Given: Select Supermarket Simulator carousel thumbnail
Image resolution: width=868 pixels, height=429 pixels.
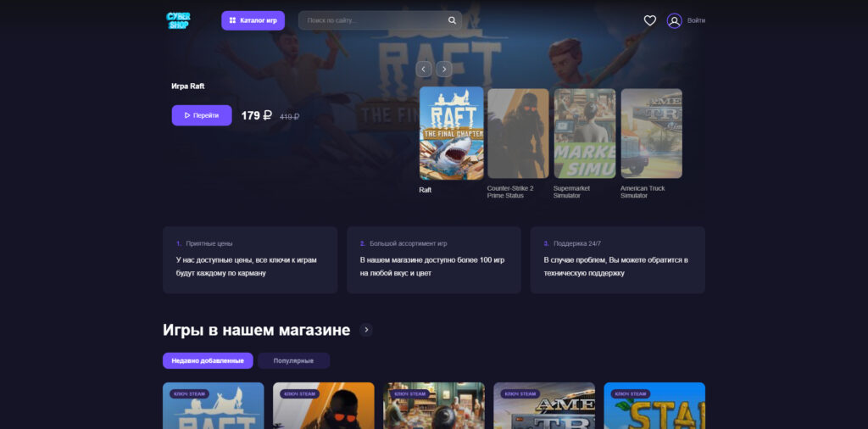Looking at the screenshot, I should pos(585,133).
